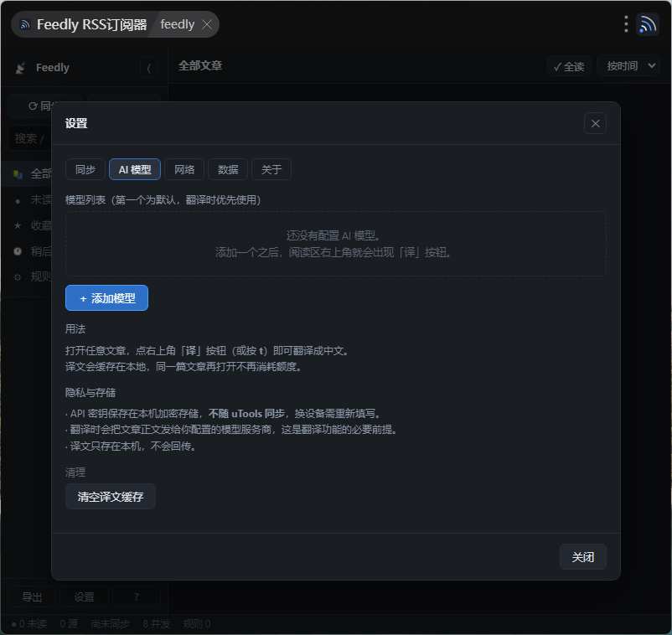Open the 网络 settings tab
Screen dimensions: 672x635
click(x=184, y=169)
